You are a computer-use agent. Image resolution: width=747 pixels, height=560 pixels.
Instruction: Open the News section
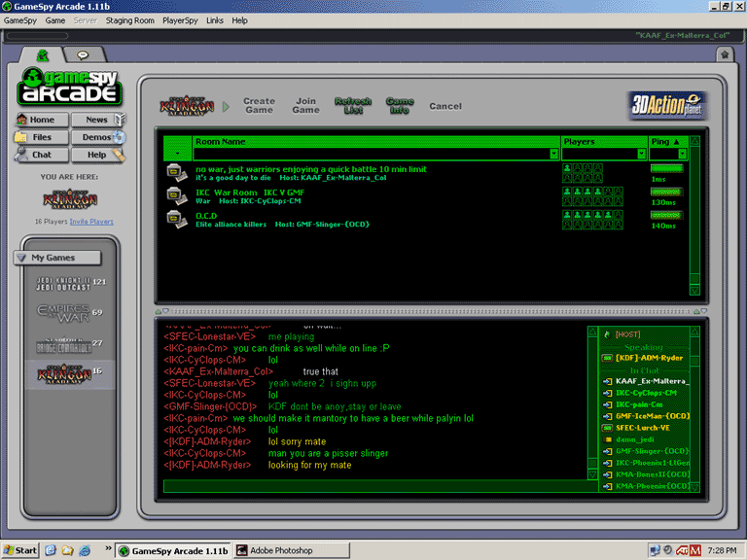point(97,120)
